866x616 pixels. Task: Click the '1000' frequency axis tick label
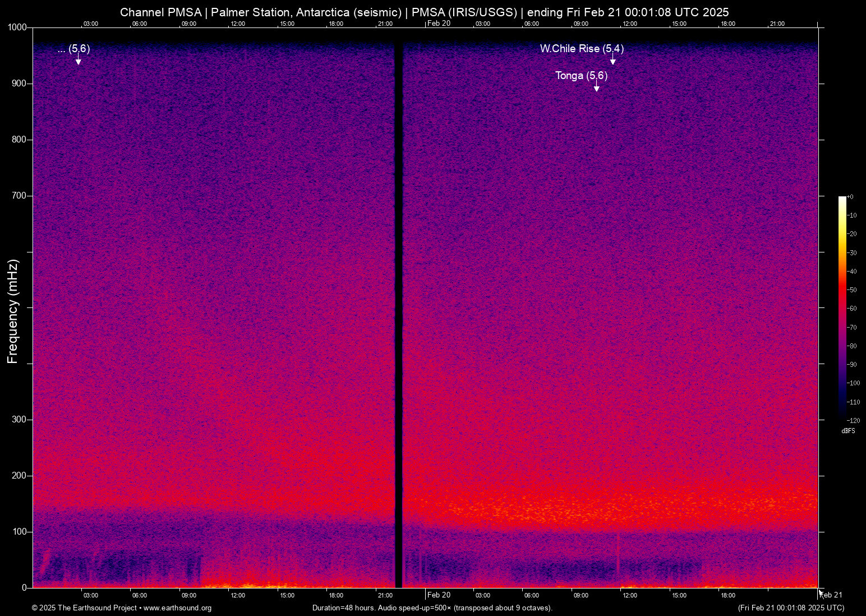pos(17,27)
